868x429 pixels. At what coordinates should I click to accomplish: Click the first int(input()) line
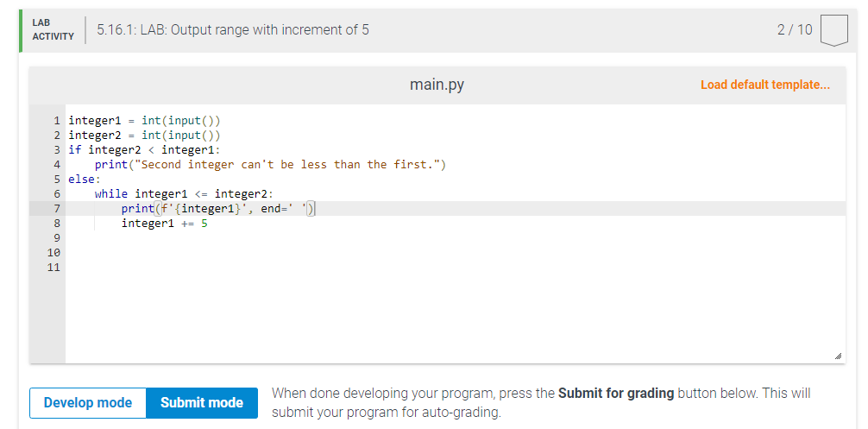point(144,121)
